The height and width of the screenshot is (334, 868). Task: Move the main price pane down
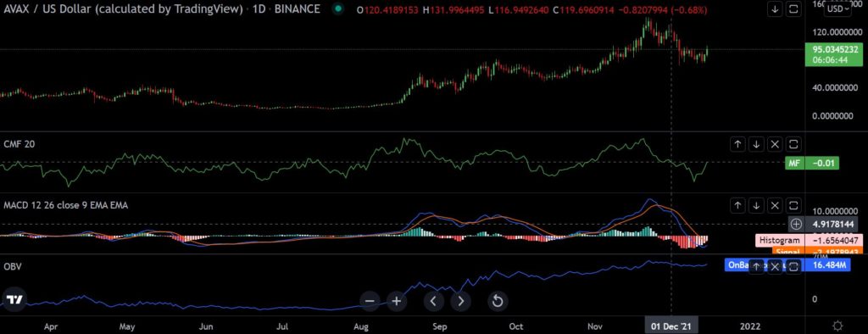(775, 9)
